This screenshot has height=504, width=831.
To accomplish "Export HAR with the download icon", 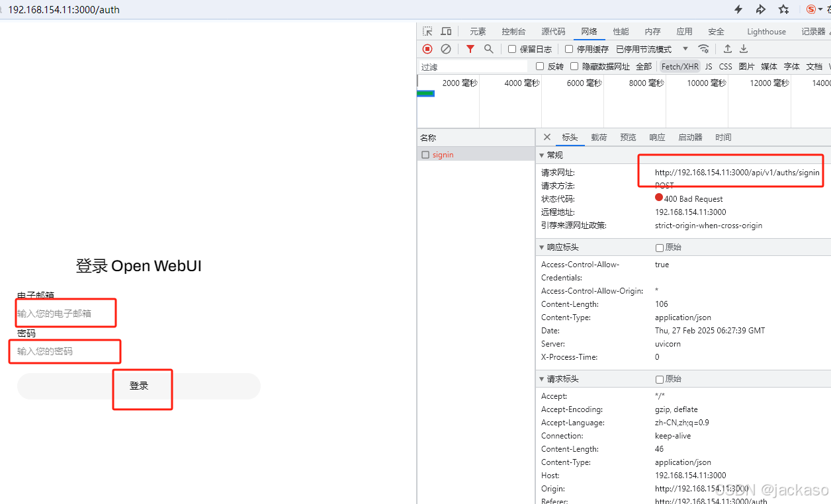I will coord(744,49).
